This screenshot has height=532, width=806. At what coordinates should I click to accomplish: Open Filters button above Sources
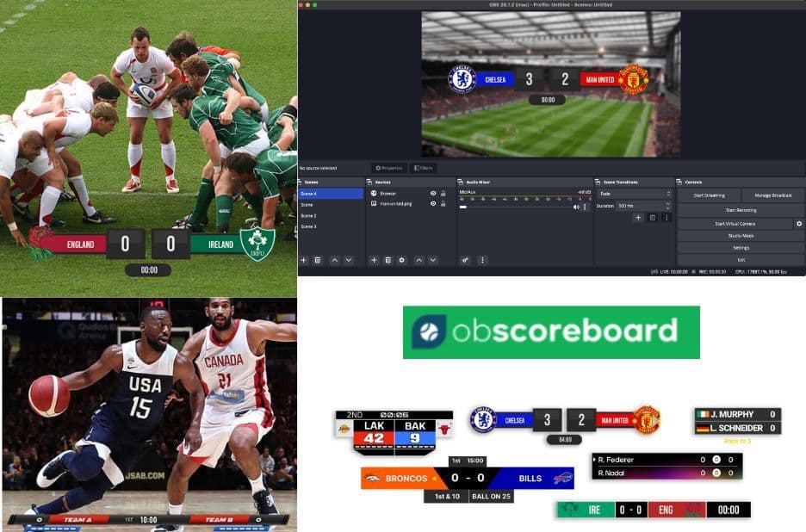pos(423,168)
